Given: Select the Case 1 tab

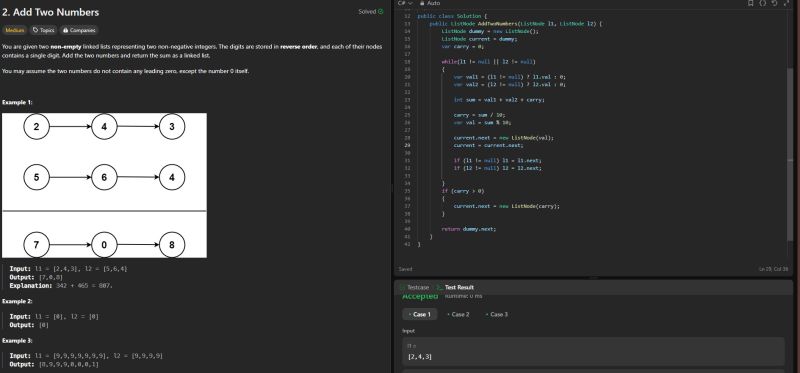Looking at the screenshot, I should [x=420, y=314].
